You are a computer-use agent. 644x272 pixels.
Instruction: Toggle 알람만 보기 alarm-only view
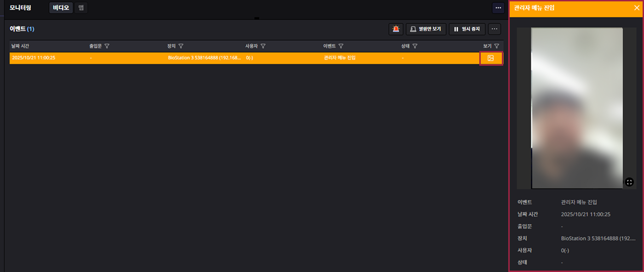426,29
